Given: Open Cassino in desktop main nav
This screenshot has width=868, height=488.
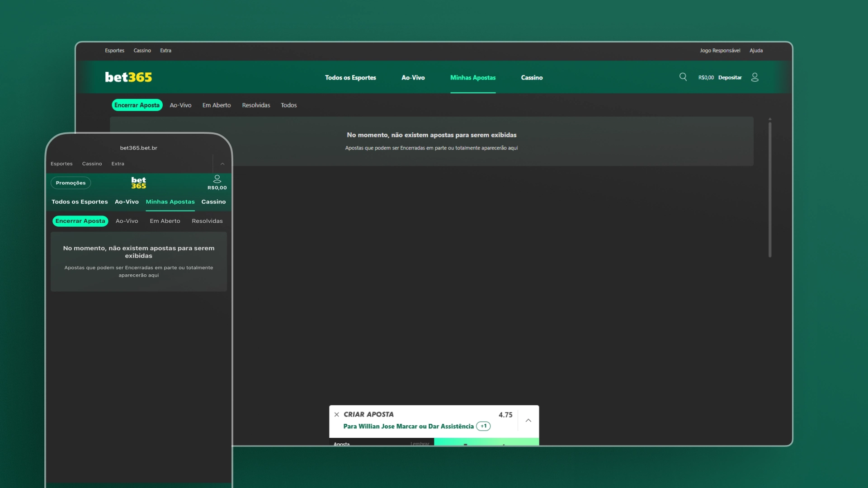Looking at the screenshot, I should 532,78.
